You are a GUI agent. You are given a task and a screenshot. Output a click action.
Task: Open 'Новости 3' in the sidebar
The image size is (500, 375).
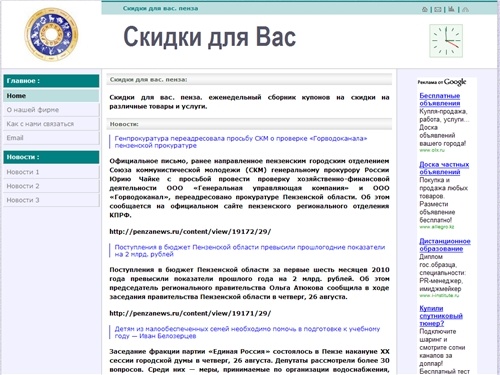(51, 200)
